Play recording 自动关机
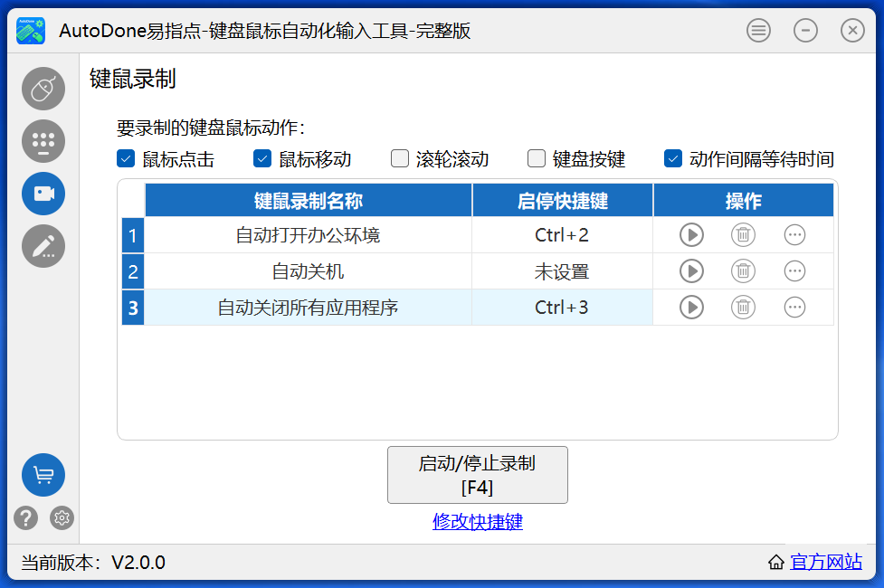The width and height of the screenshot is (884, 588). (x=691, y=271)
